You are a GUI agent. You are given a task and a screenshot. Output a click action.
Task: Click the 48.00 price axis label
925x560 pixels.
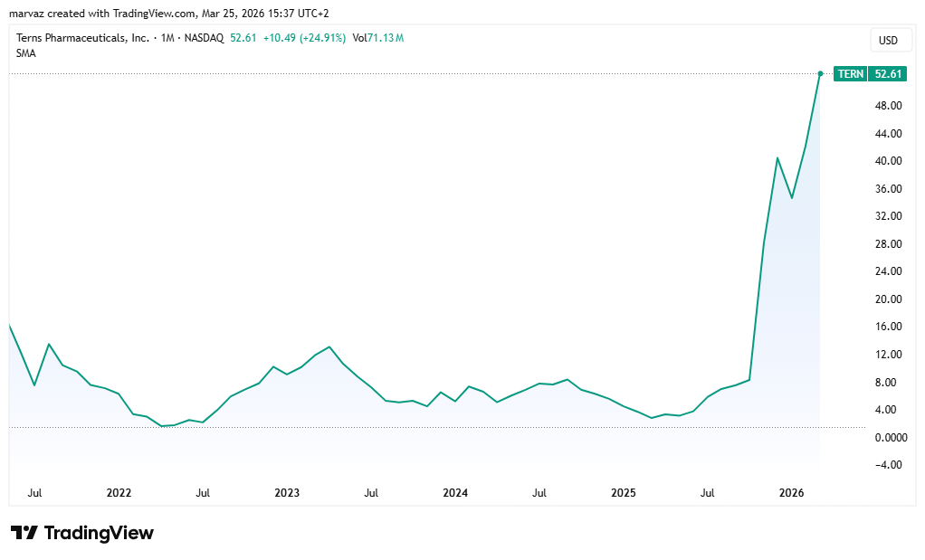(889, 106)
